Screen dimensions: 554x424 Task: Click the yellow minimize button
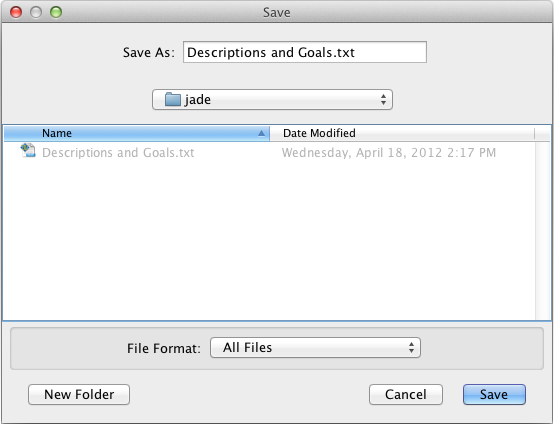click(x=36, y=12)
